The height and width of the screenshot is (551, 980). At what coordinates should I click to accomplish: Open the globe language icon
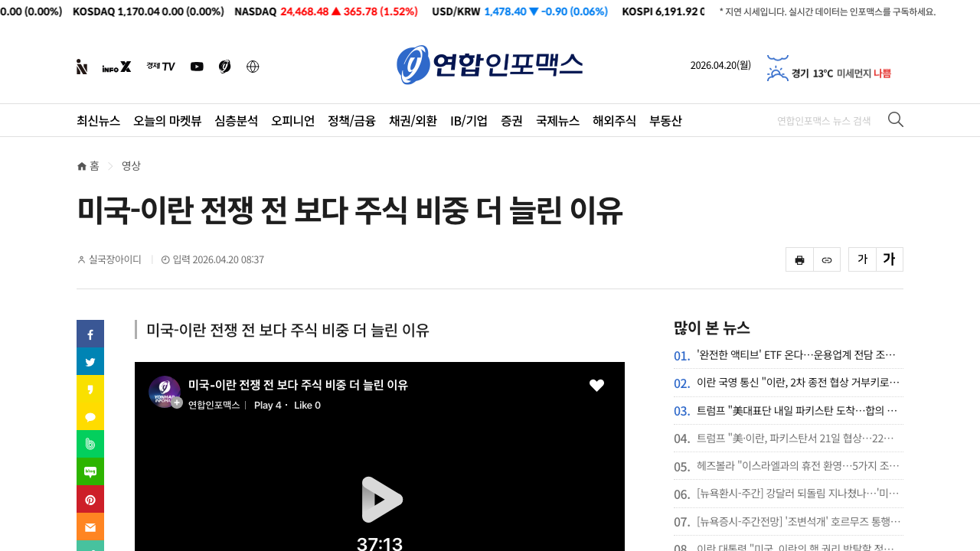253,67
